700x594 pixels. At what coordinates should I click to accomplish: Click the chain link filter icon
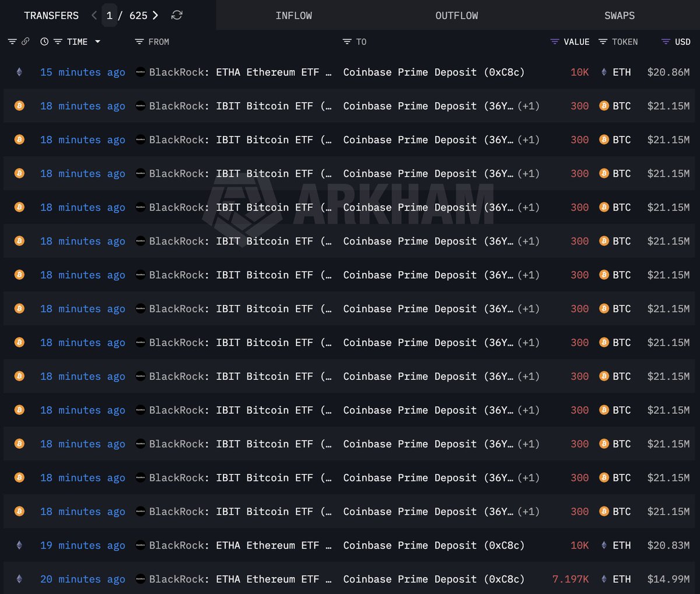[25, 41]
